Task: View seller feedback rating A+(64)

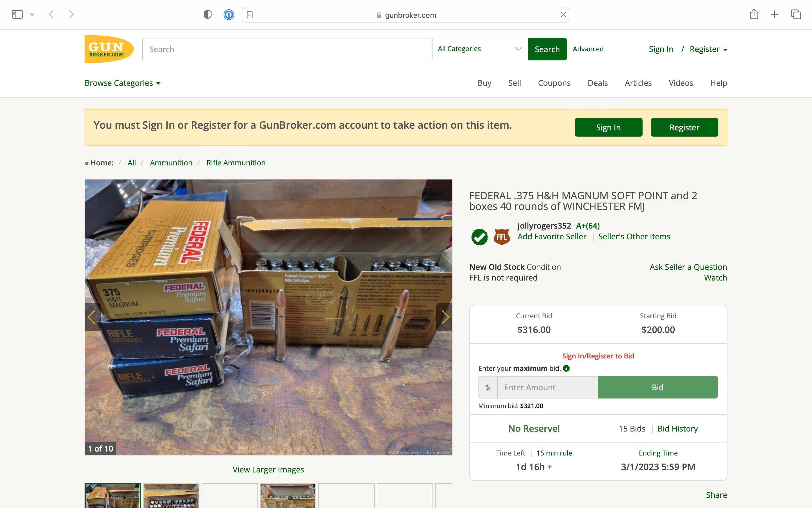Action: 588,226
